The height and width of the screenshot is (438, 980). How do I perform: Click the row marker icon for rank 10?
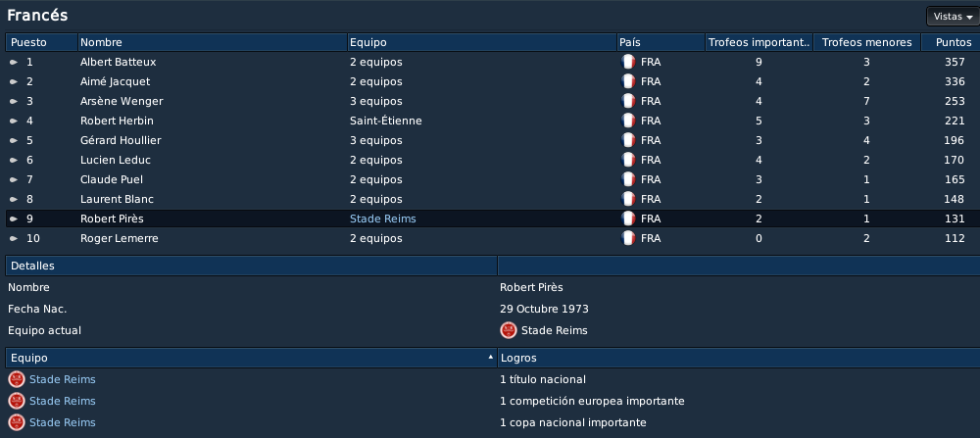(14, 239)
